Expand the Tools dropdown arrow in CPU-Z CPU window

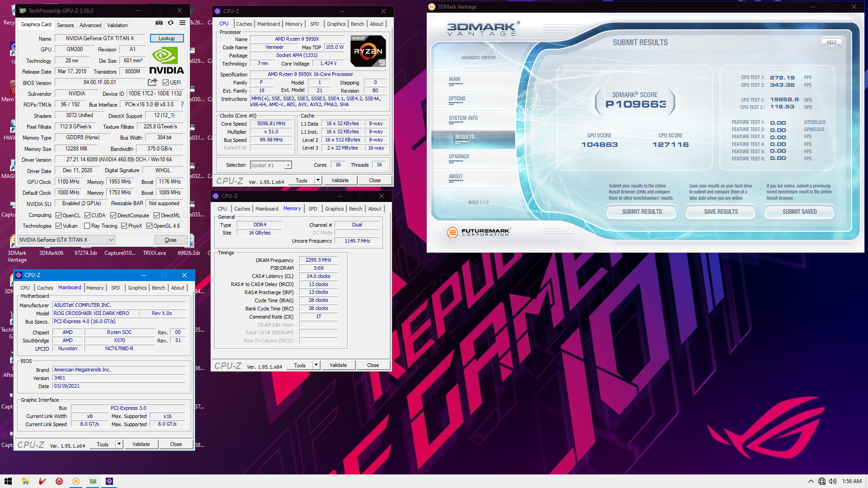[x=317, y=180]
